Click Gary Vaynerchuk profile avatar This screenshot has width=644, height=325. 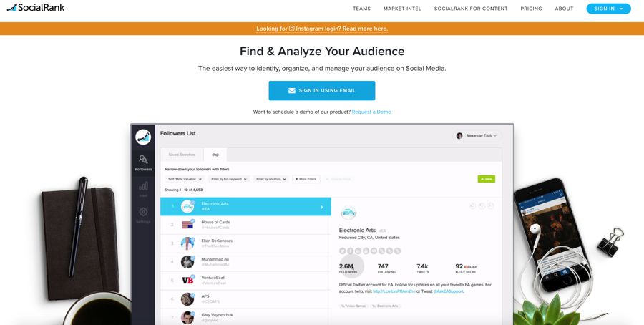(x=187, y=317)
